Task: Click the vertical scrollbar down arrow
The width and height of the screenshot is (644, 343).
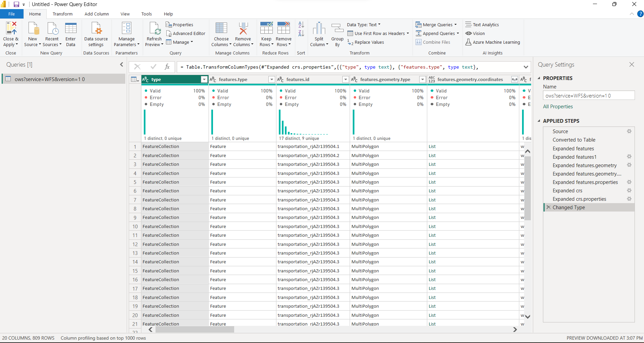Action: coord(527,316)
